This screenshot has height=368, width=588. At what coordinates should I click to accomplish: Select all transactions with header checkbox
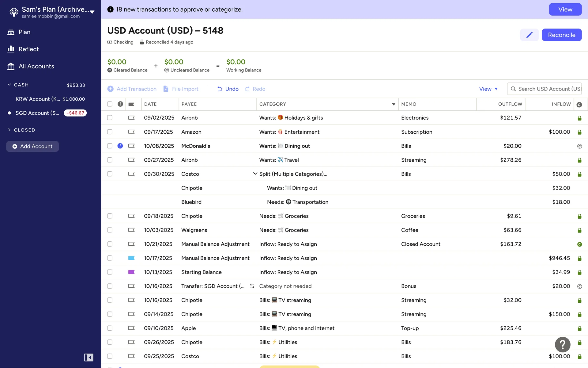coord(110,104)
